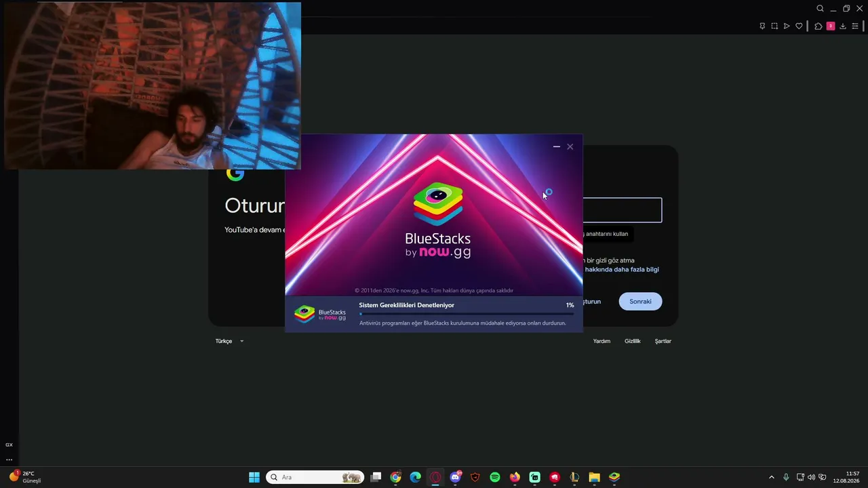Open the Opera search icon in title bar

[820, 9]
